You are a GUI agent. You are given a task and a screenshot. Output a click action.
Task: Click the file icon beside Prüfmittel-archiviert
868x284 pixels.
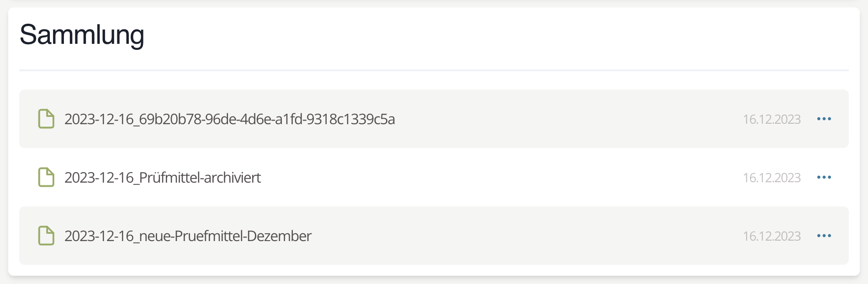click(46, 177)
